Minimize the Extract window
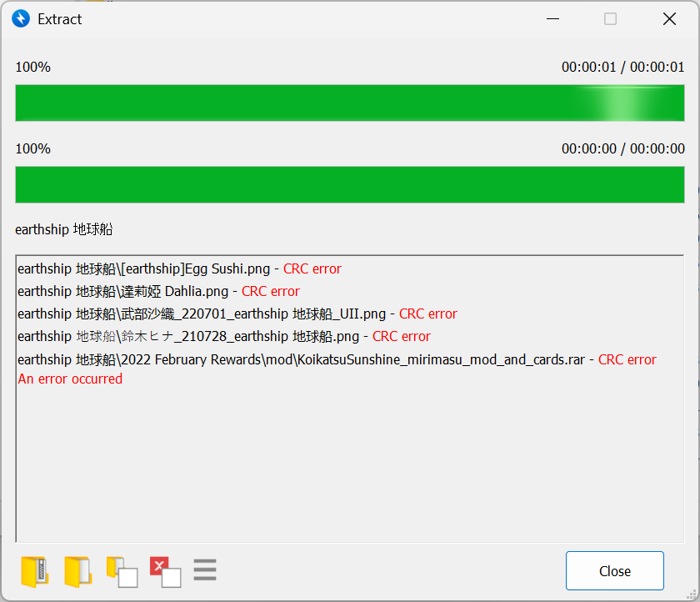Viewport: 700px width, 602px height. click(552, 18)
